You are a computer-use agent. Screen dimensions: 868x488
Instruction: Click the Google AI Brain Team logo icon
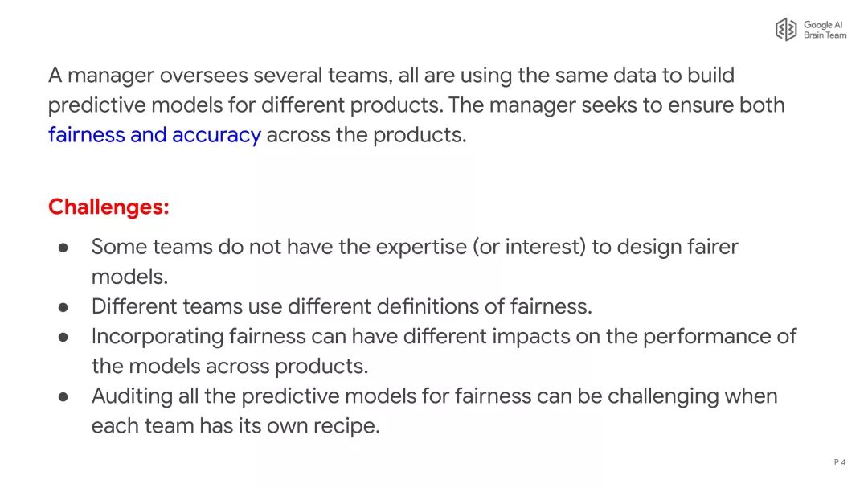[786, 30]
